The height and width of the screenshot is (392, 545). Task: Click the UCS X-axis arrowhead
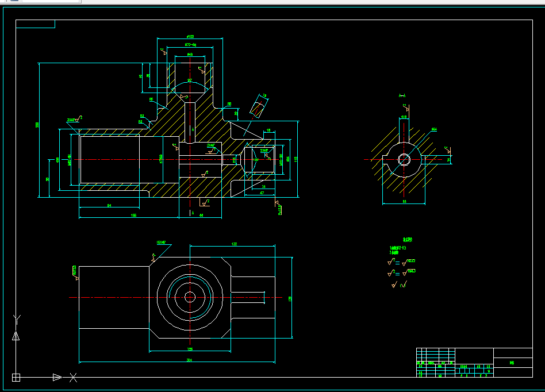tap(57, 378)
